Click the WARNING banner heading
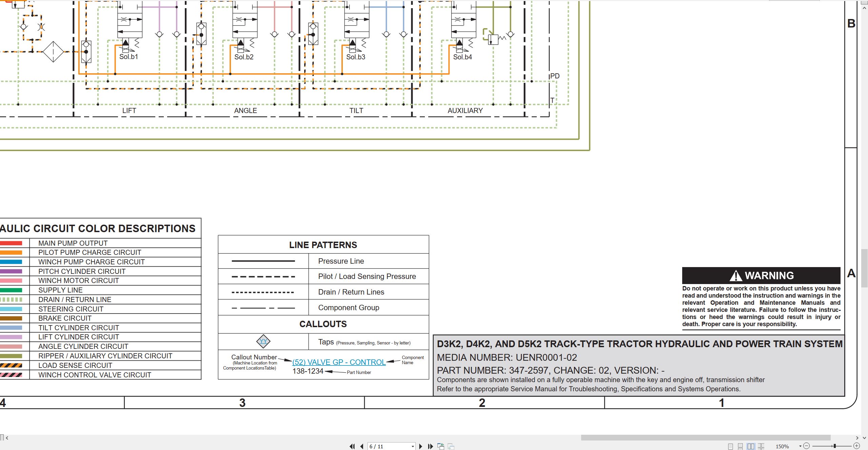Viewport: 868px width, 450px height. coord(762,276)
